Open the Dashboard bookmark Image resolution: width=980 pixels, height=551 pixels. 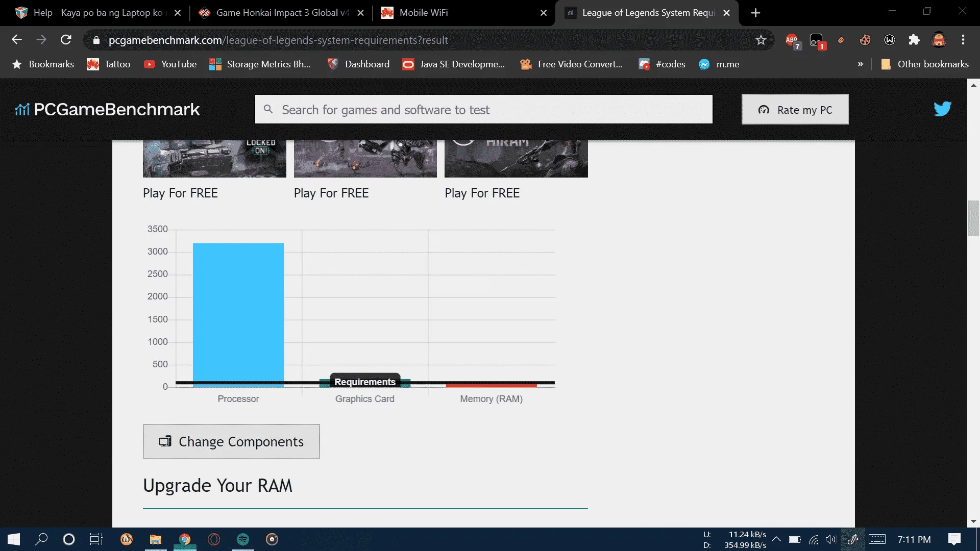tap(358, 64)
